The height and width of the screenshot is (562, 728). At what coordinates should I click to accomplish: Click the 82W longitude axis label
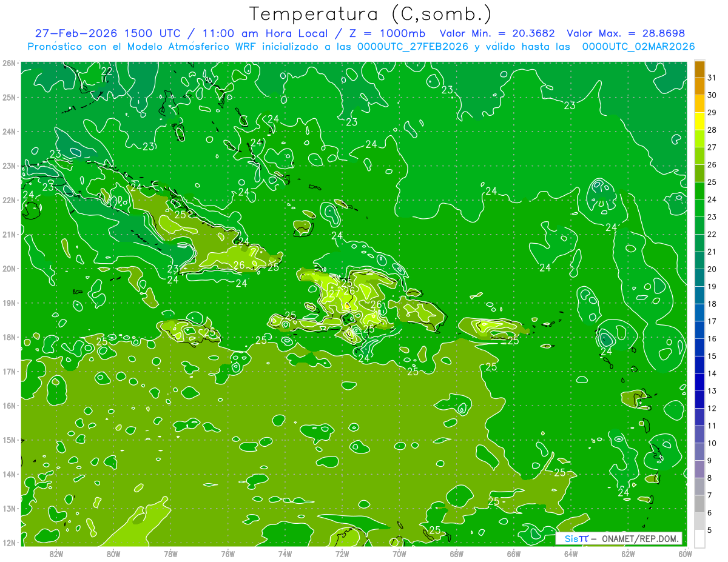pos(56,554)
